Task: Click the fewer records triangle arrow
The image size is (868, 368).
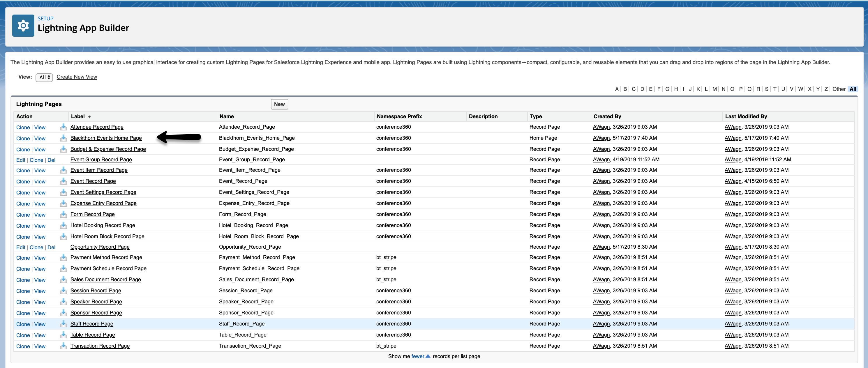Action: click(x=428, y=356)
